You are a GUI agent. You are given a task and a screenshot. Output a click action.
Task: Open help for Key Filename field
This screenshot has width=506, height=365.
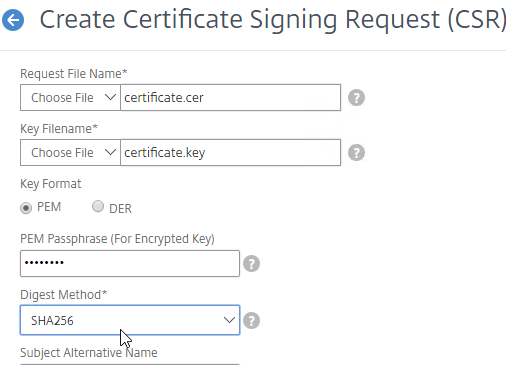pyautogui.click(x=356, y=153)
